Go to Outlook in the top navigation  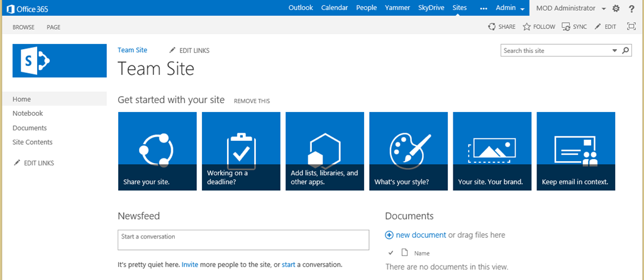click(x=301, y=8)
